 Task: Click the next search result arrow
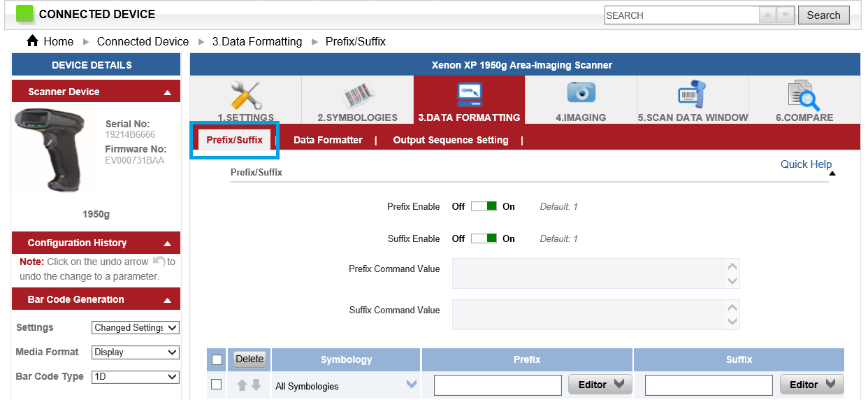pyautogui.click(x=786, y=15)
